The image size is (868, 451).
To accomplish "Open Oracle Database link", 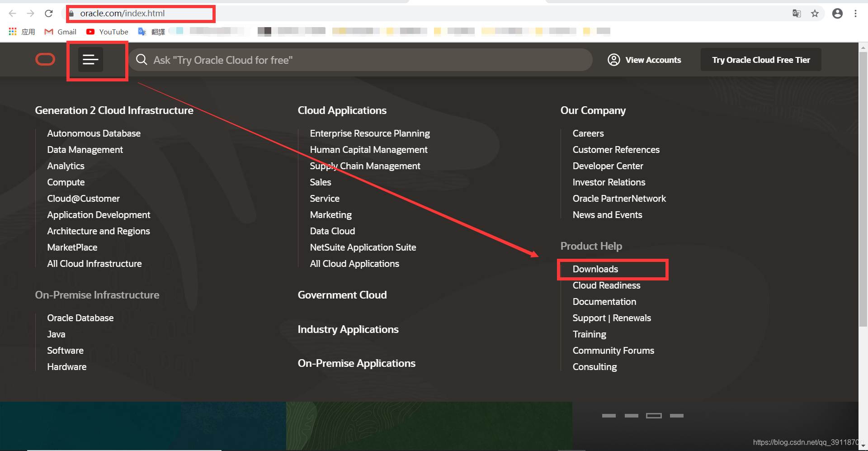I will point(80,318).
